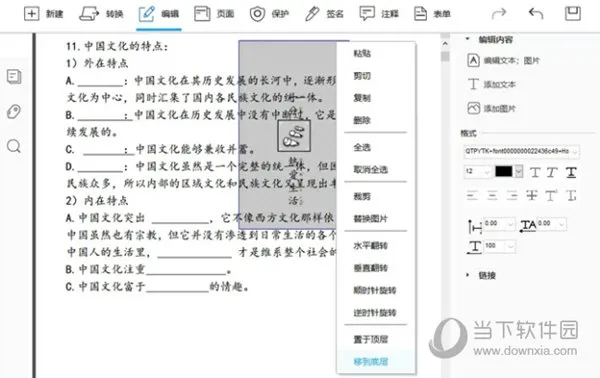Open the color swatch dropdown arrow
This screenshot has height=378, width=600.
(x=518, y=171)
